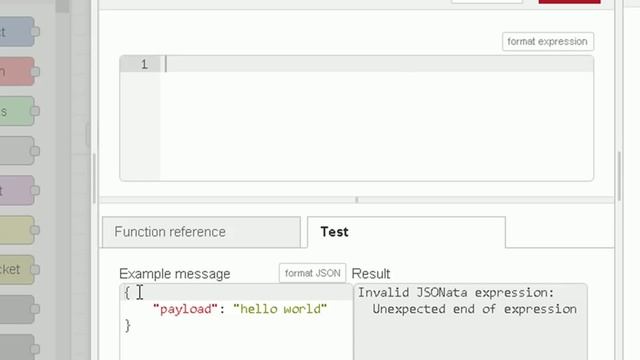
Task: Click the blue palette node at top
Action: [x=18, y=31]
